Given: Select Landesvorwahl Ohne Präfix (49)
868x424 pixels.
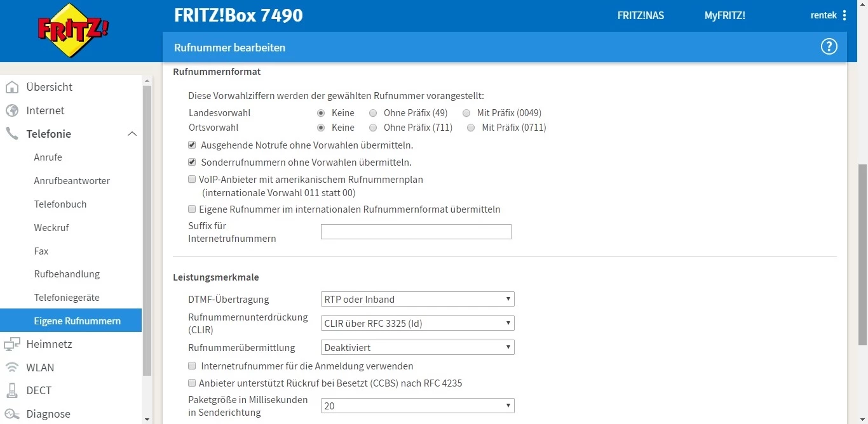Looking at the screenshot, I should 370,113.
